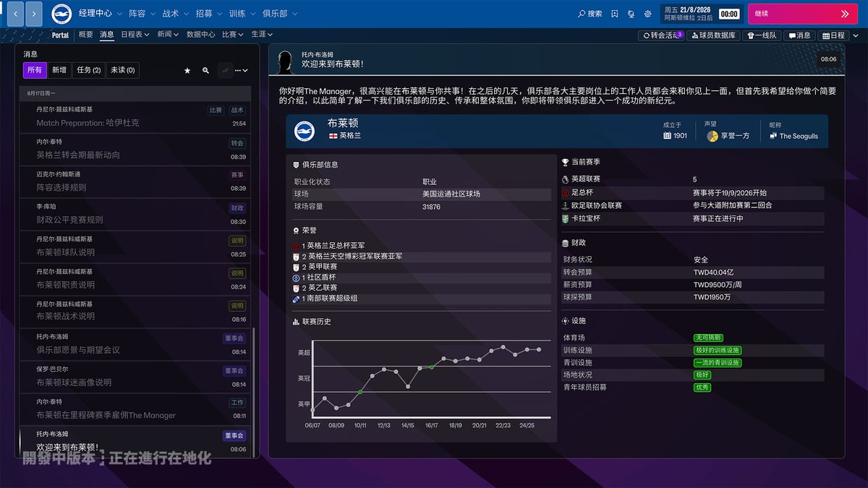Click the message search magnifier icon
Screen dimensions: 868x488
205,70
